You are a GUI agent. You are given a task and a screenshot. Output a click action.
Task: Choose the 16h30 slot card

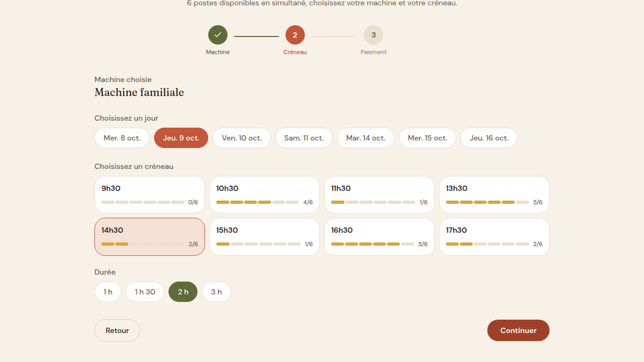(x=379, y=237)
